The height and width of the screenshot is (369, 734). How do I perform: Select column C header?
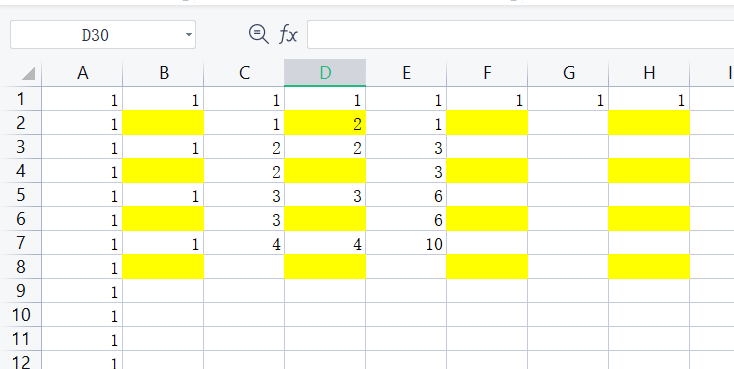coord(244,73)
